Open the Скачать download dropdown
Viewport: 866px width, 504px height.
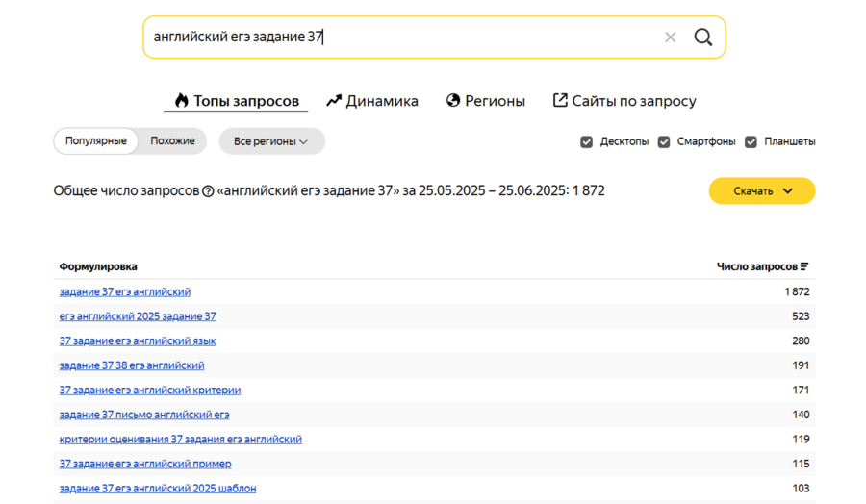coord(761,190)
